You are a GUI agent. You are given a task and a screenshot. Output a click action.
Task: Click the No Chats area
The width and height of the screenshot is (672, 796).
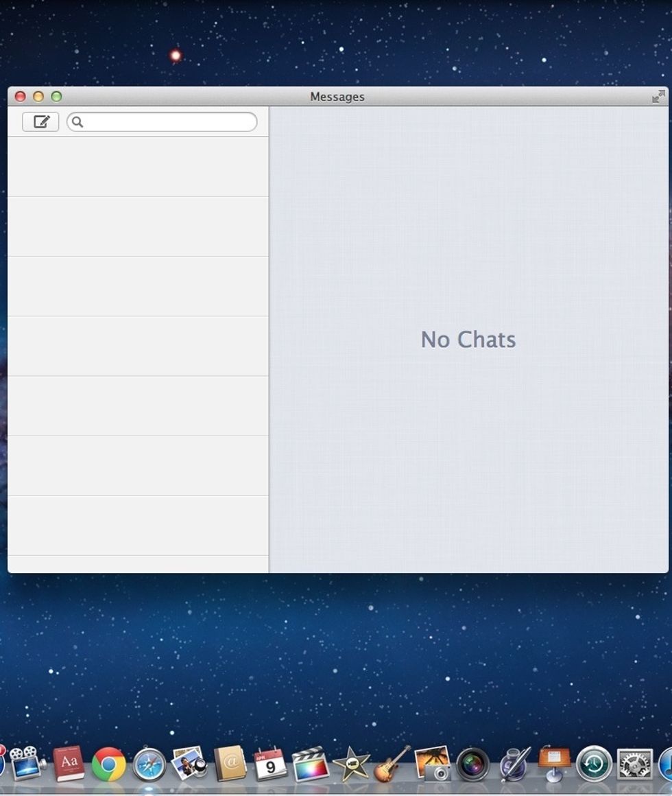[468, 340]
